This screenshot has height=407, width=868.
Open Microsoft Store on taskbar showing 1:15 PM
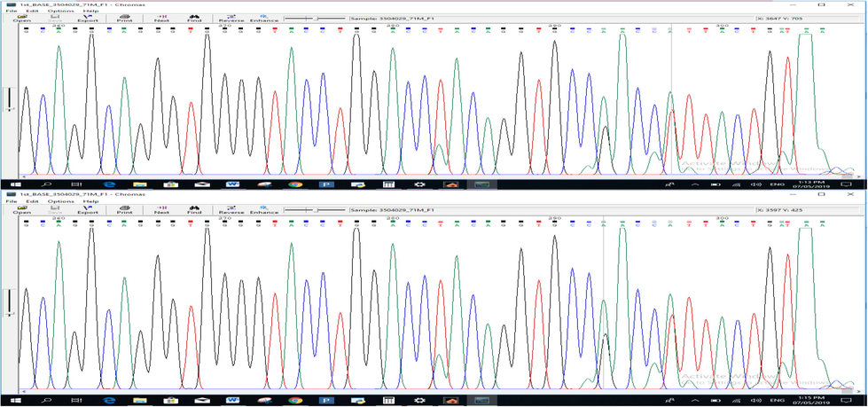[x=170, y=400]
